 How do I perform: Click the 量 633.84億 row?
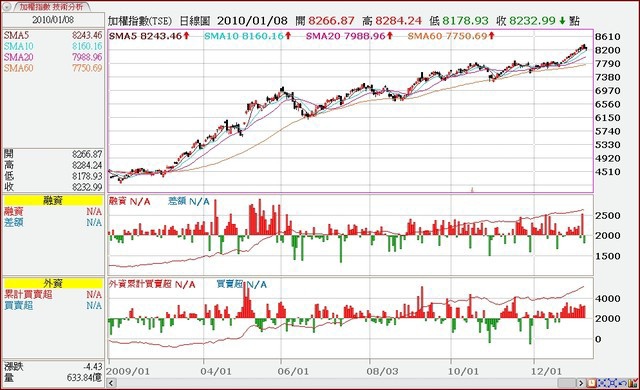53,378
